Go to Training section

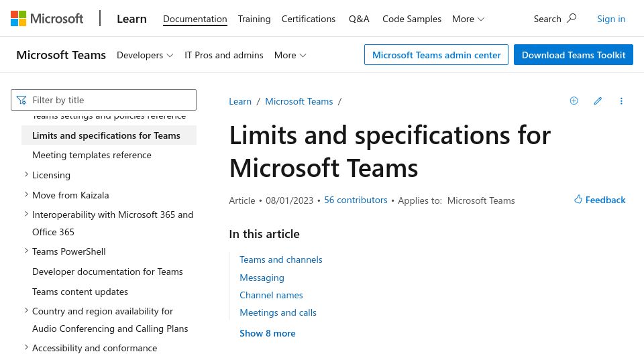(x=254, y=19)
